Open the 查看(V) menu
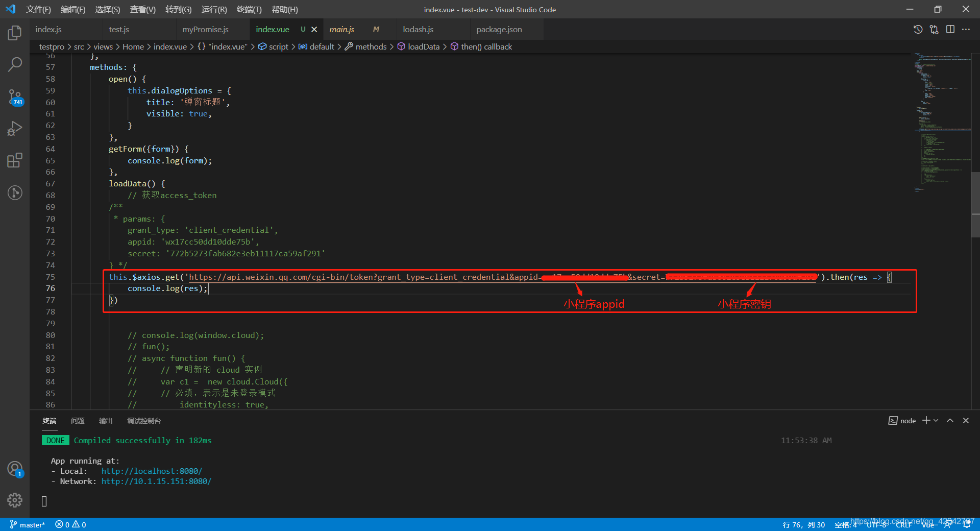This screenshot has height=531, width=980. [143, 10]
